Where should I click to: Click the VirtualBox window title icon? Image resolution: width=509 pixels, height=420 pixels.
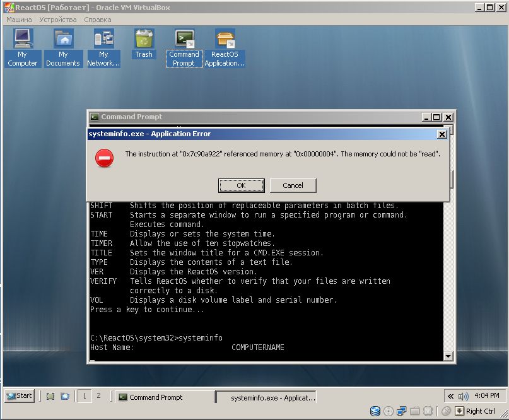pos(9,7)
